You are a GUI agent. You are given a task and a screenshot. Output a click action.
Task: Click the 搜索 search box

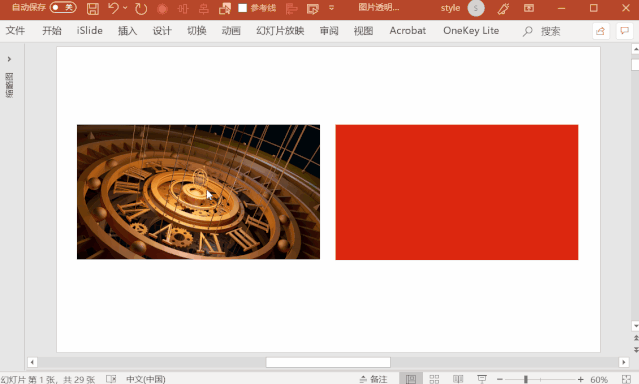click(x=542, y=31)
